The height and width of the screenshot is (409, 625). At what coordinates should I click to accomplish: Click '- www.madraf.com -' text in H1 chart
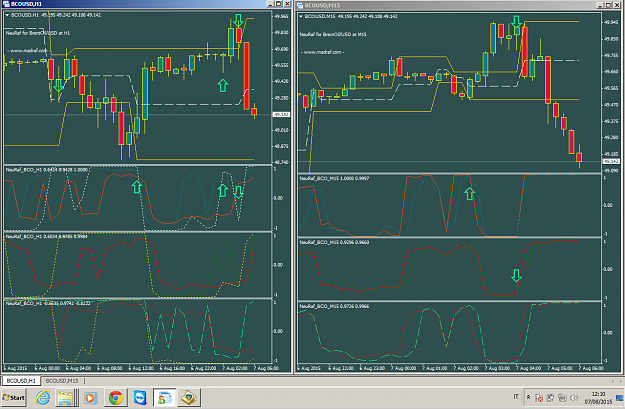27,51
